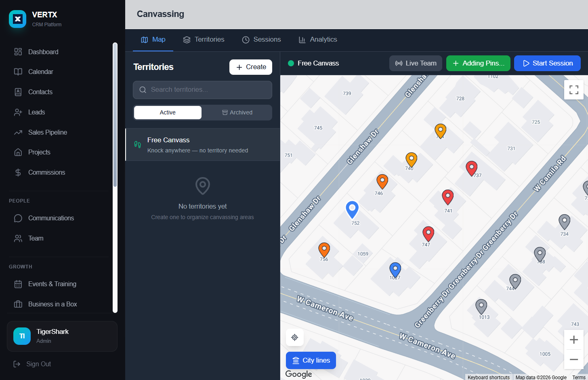This screenshot has width=588, height=380.
Task: Start a canvassing session
Action: pyautogui.click(x=547, y=63)
